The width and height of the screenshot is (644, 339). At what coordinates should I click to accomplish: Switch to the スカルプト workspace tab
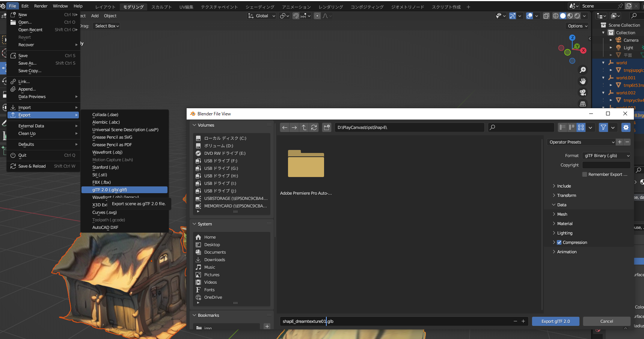point(161,6)
